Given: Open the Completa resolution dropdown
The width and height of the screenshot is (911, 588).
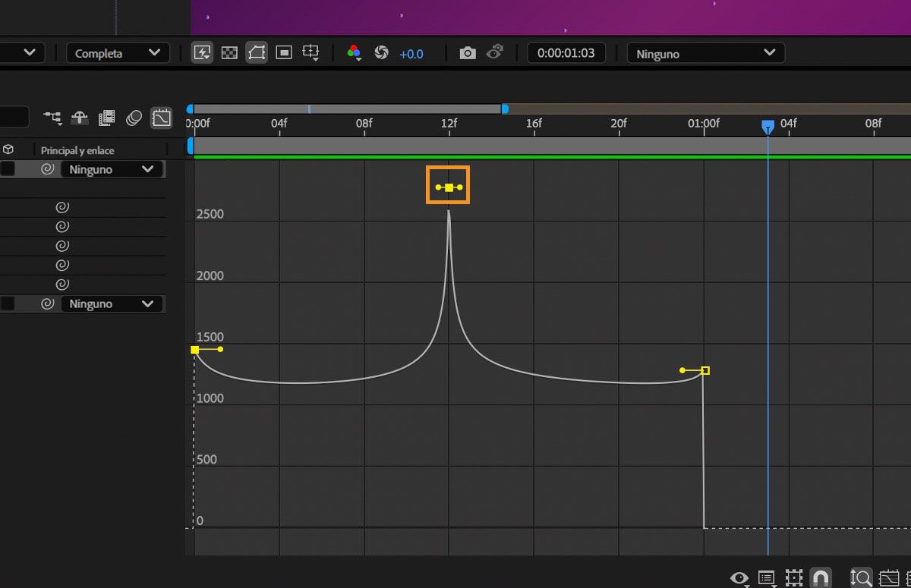Looking at the screenshot, I should click(118, 53).
